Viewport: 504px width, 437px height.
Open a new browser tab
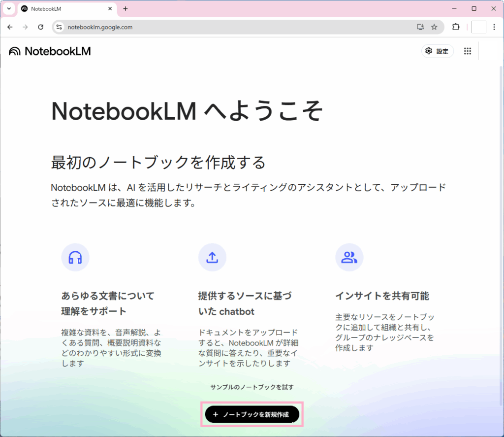click(x=126, y=9)
